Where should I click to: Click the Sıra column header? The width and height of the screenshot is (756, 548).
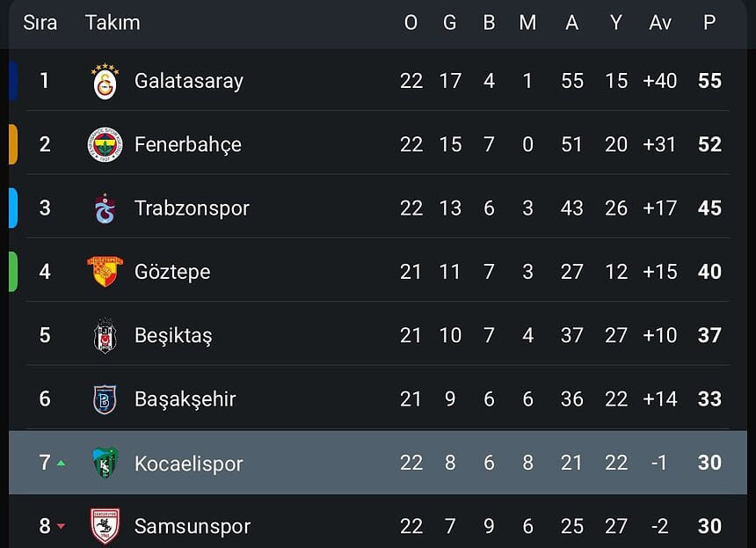click(x=40, y=23)
